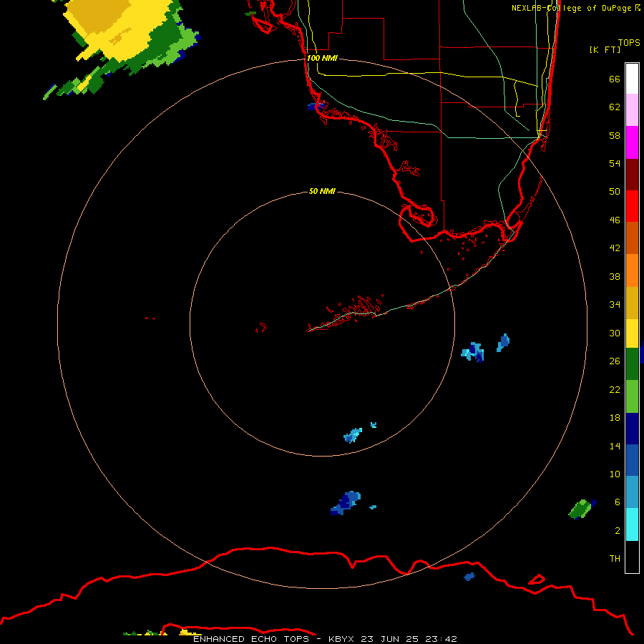Click the yellow legend swatch beside 30
The image size is (644, 644).
(632, 333)
